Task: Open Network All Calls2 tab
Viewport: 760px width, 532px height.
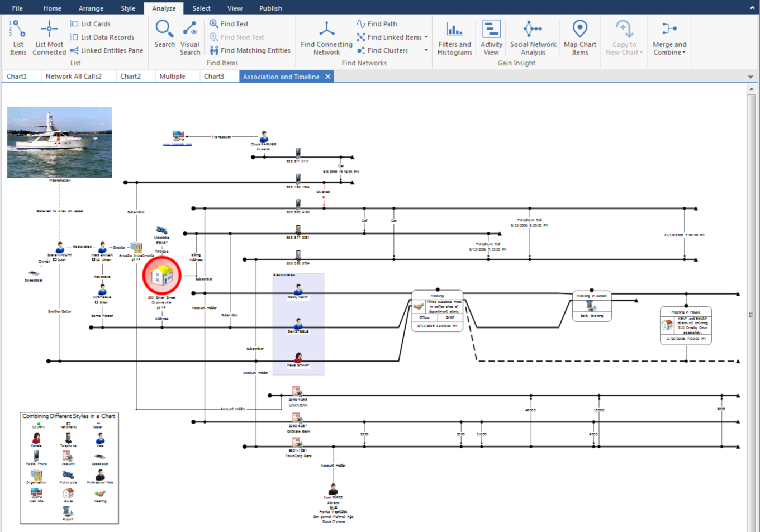Action: pos(74,77)
